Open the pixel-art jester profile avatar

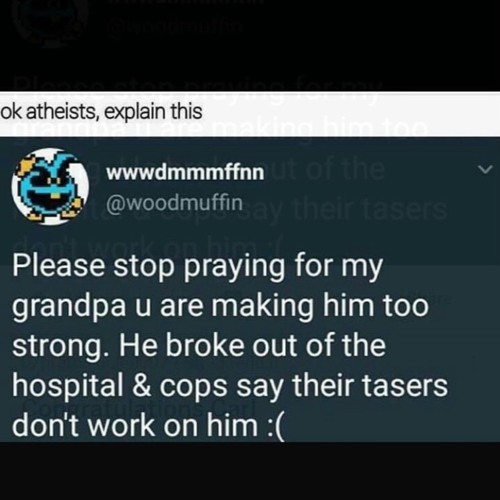[50, 187]
